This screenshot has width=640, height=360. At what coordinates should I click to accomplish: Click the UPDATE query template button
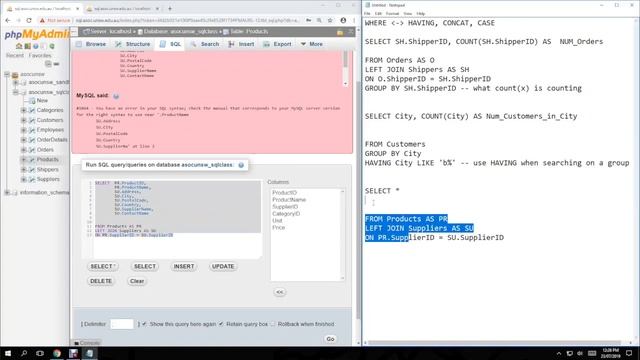tap(223, 267)
